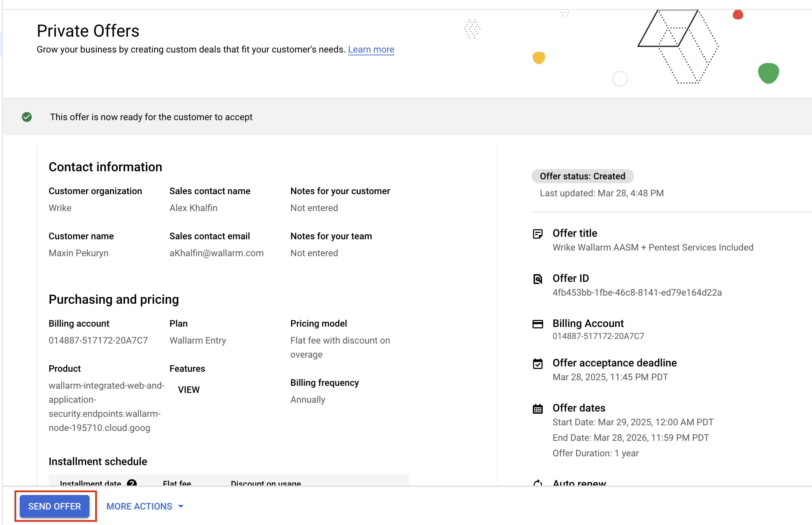Image resolution: width=812 pixels, height=525 pixels.
Task: Click the Billing Account card icon
Action: tap(538, 324)
